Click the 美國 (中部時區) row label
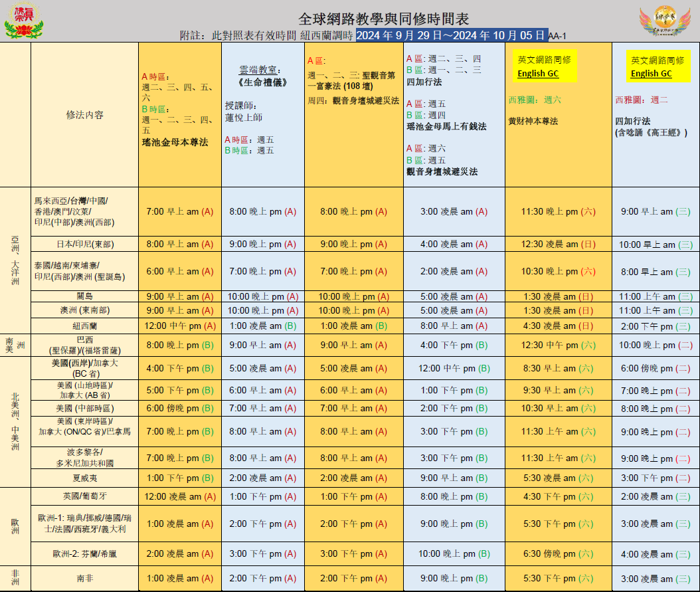The image size is (700, 592). 84,409
